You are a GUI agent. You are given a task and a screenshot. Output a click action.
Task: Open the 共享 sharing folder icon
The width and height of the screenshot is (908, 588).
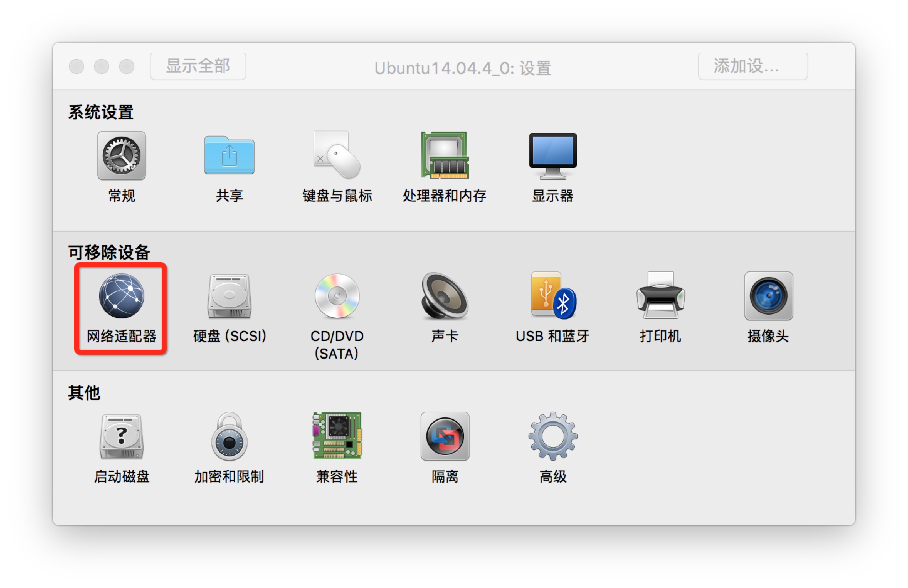pyautogui.click(x=229, y=155)
